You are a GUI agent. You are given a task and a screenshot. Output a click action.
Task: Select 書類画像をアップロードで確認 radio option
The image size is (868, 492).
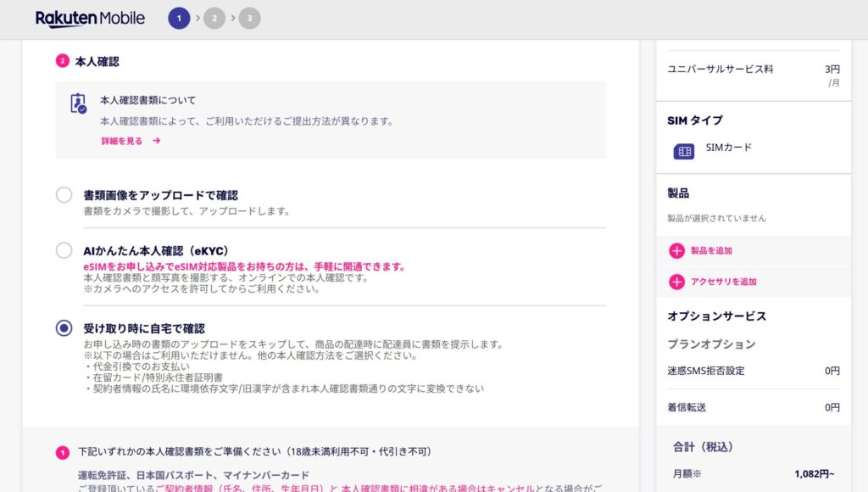coord(64,195)
